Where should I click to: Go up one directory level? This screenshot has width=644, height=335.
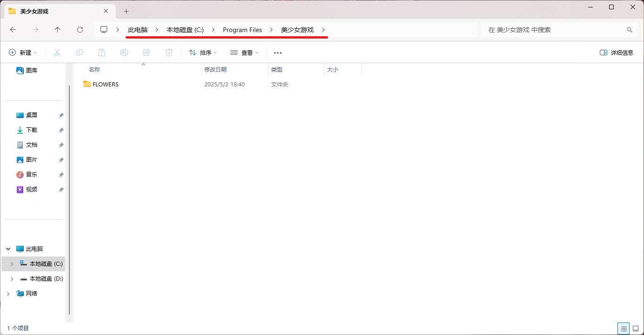point(58,30)
